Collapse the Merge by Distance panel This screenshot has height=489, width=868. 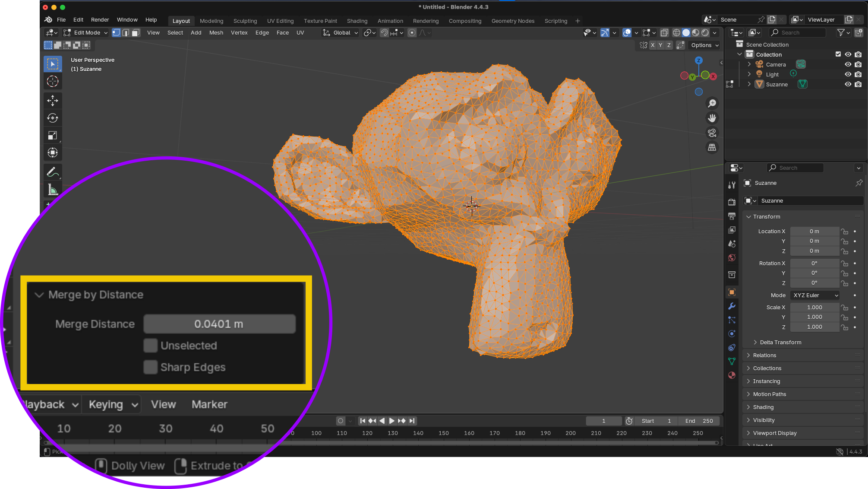tap(39, 295)
